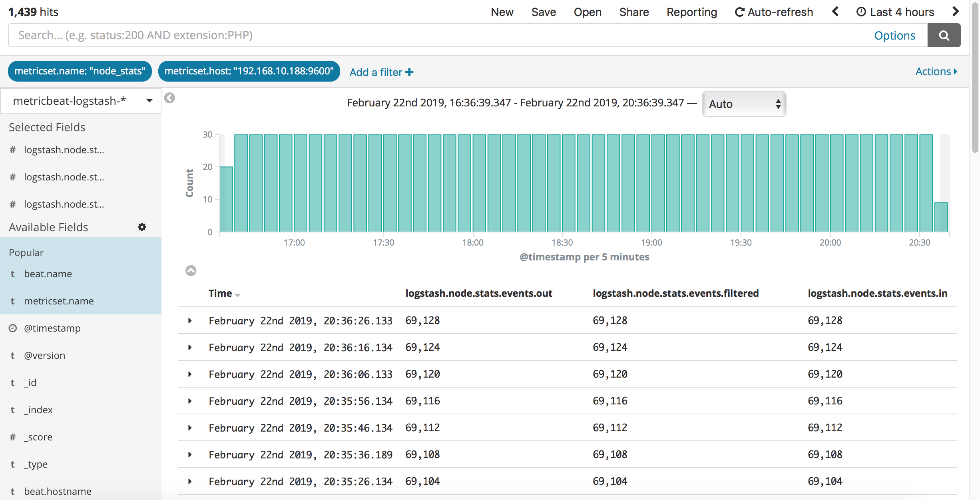This screenshot has width=980, height=500.
Task: Click the logstash.node.stats.events.filtered column header
Action: tap(675, 294)
